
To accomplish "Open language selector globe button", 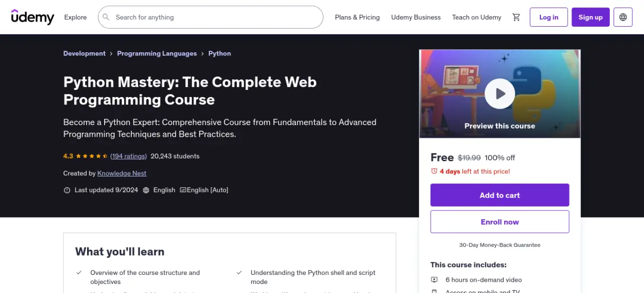I will (623, 17).
